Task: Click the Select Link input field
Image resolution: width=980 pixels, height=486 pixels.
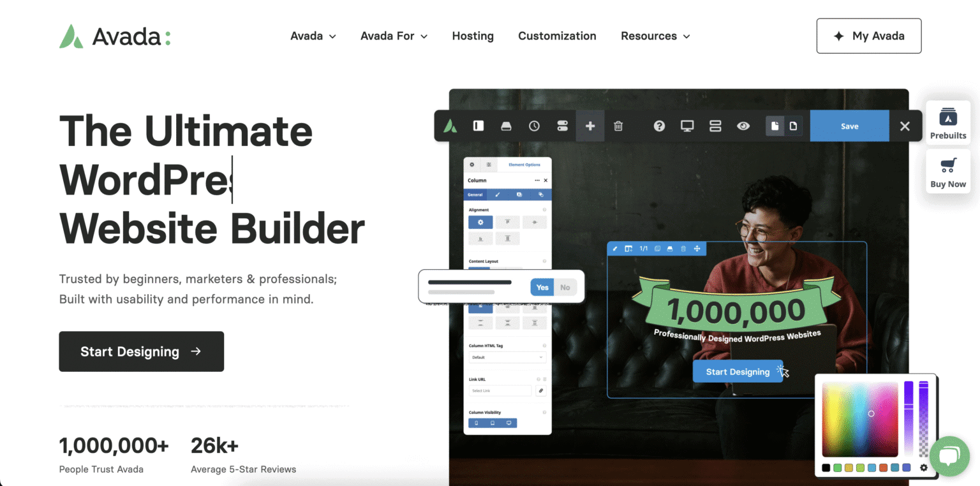Action: (500, 390)
